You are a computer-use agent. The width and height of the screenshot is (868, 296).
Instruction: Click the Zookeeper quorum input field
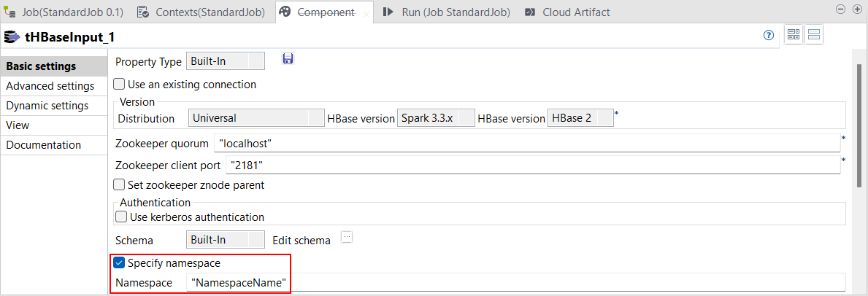[526, 144]
